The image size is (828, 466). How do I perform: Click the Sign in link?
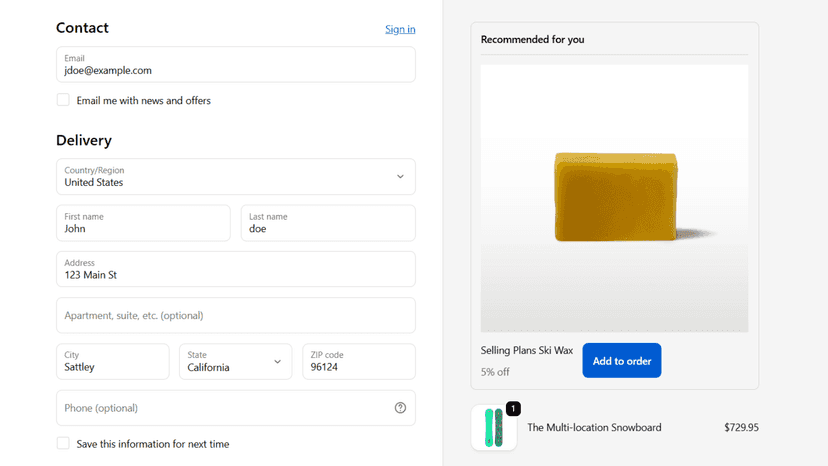coord(400,29)
